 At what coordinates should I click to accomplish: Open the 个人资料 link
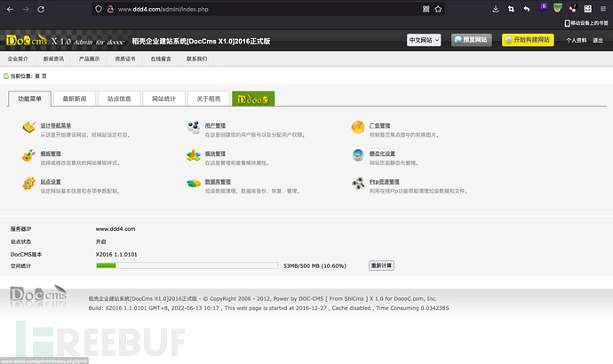click(577, 40)
